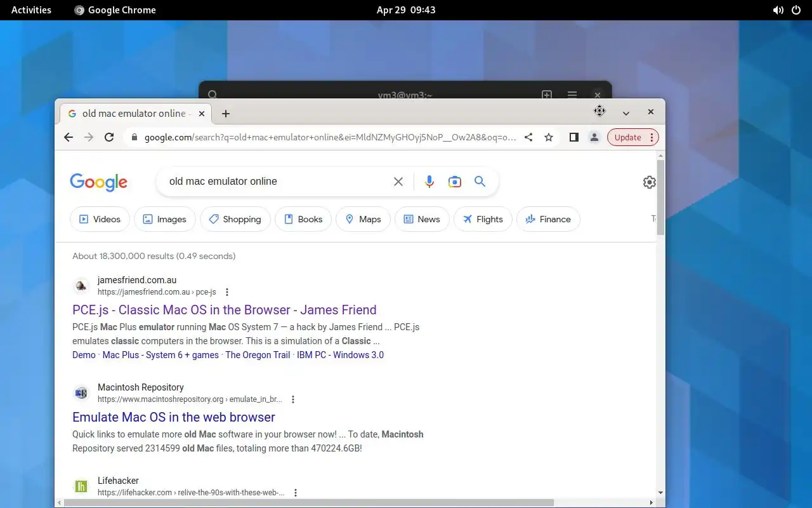812x508 pixels.
Task: Open the clock showing Apr 29 09:43
Action: click(x=406, y=10)
